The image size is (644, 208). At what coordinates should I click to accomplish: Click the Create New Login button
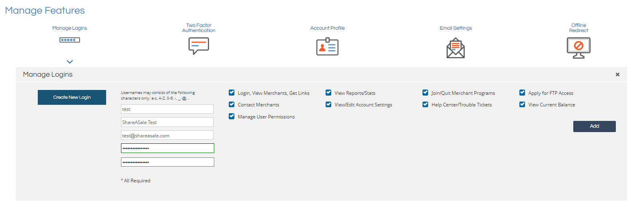point(72,97)
